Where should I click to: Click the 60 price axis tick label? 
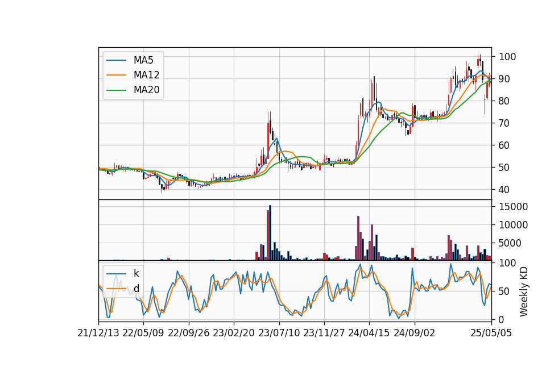tap(504, 145)
